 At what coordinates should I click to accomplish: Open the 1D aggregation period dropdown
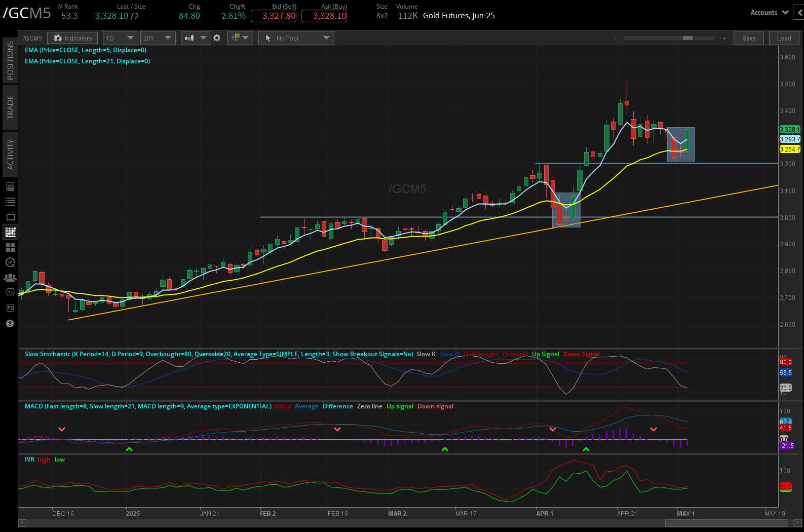click(x=120, y=38)
